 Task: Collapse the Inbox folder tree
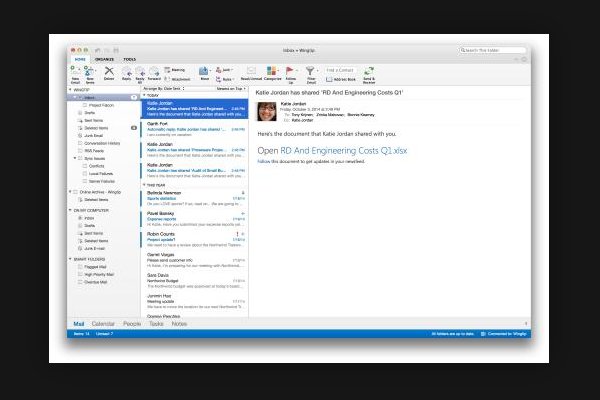75,98
